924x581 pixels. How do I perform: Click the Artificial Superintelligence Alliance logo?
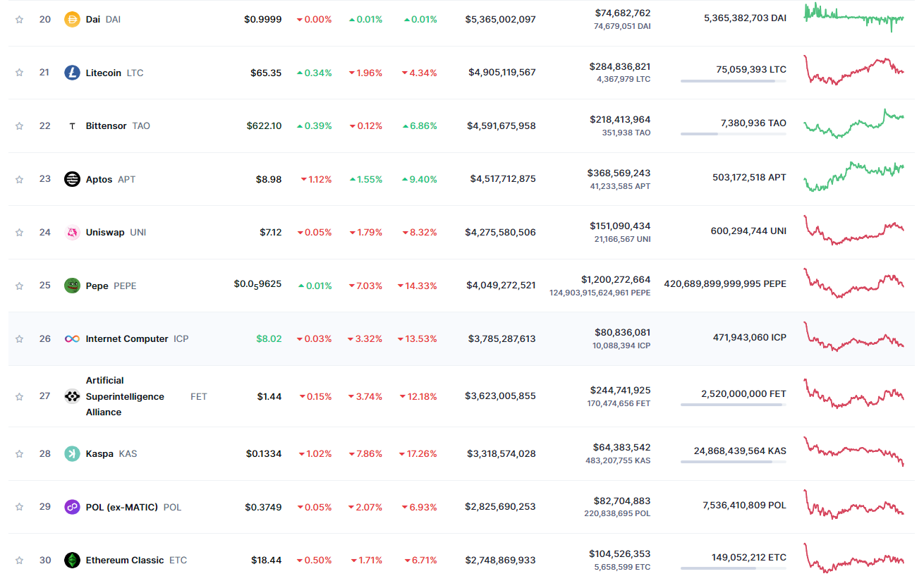(x=72, y=396)
